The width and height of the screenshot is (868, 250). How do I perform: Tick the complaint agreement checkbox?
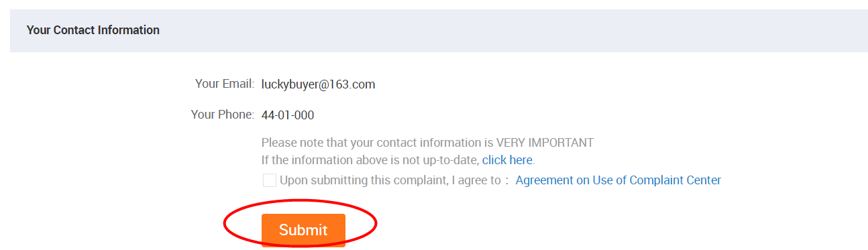tap(270, 180)
